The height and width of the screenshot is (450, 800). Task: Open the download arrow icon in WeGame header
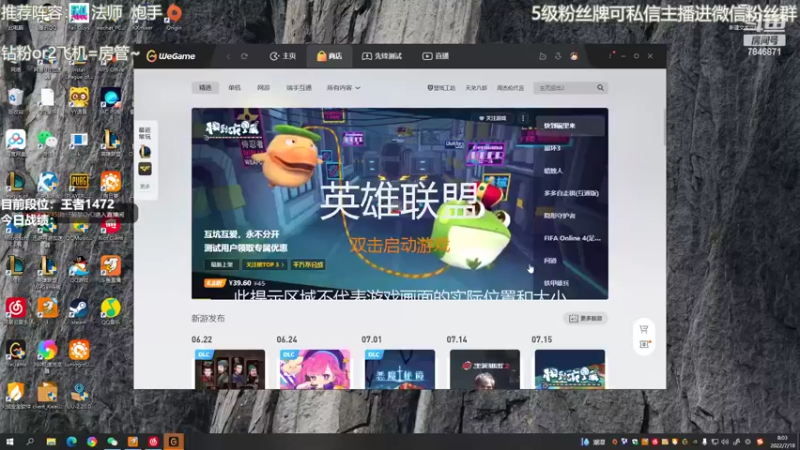pos(558,56)
